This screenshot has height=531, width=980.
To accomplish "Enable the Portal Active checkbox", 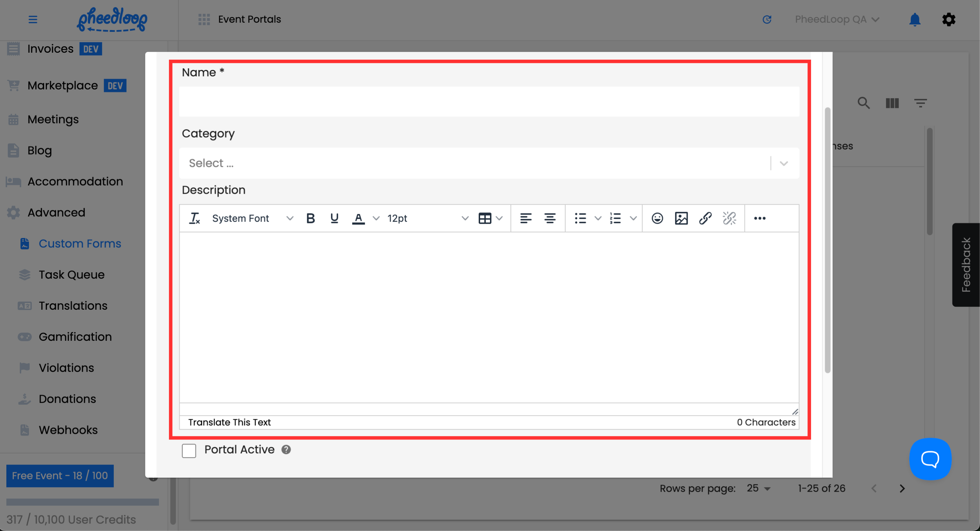I will click(x=189, y=450).
